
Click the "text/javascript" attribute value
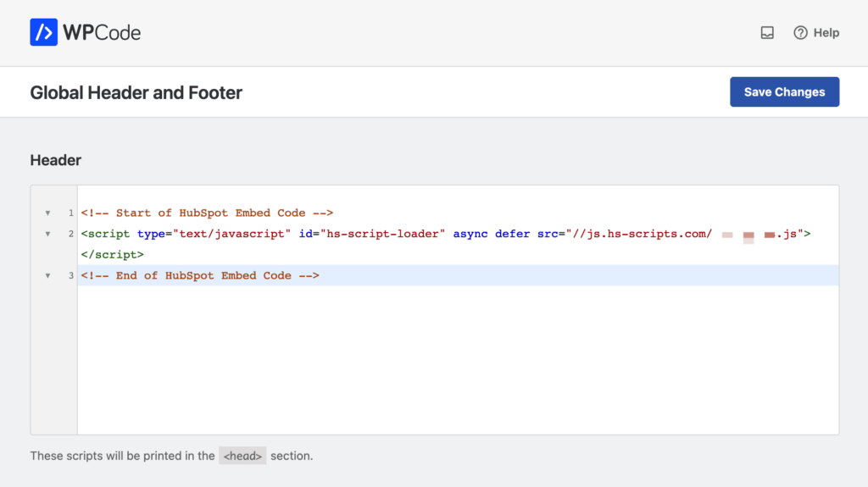[232, 234]
